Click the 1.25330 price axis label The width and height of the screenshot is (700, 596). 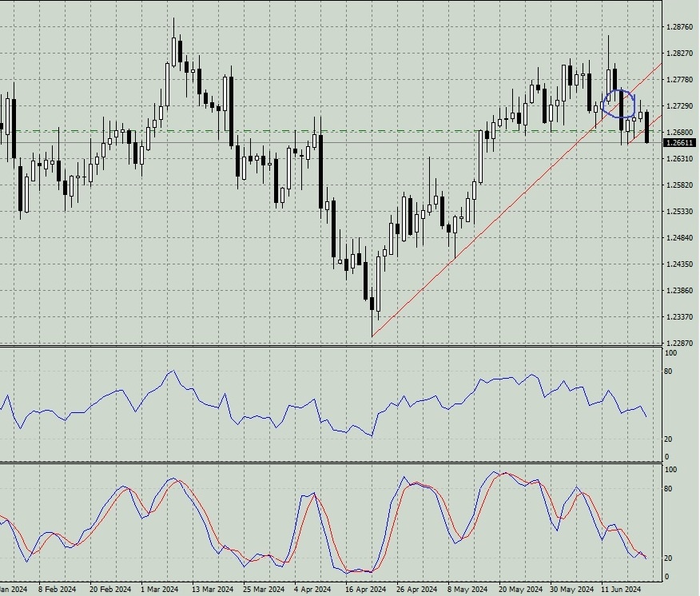[x=680, y=212]
